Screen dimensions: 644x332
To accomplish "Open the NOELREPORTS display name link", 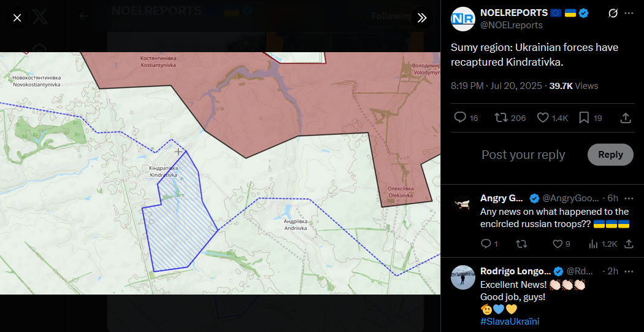I will click(514, 13).
